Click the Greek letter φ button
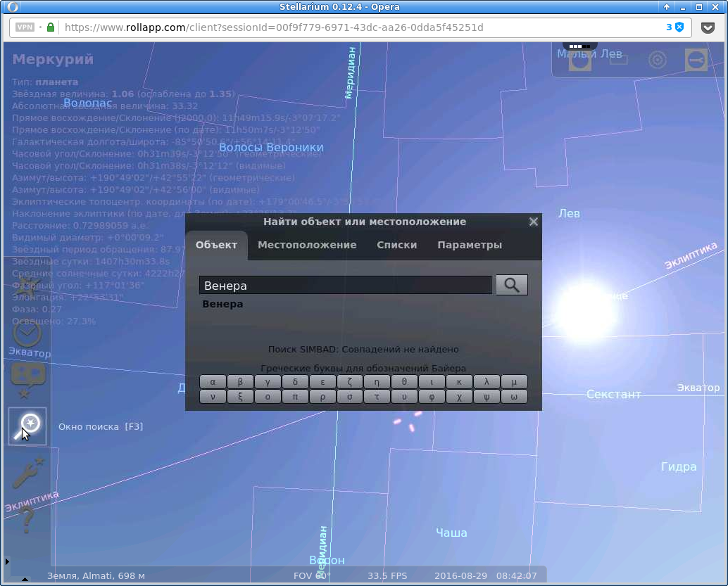Image resolution: width=728 pixels, height=586 pixels. [x=432, y=397]
